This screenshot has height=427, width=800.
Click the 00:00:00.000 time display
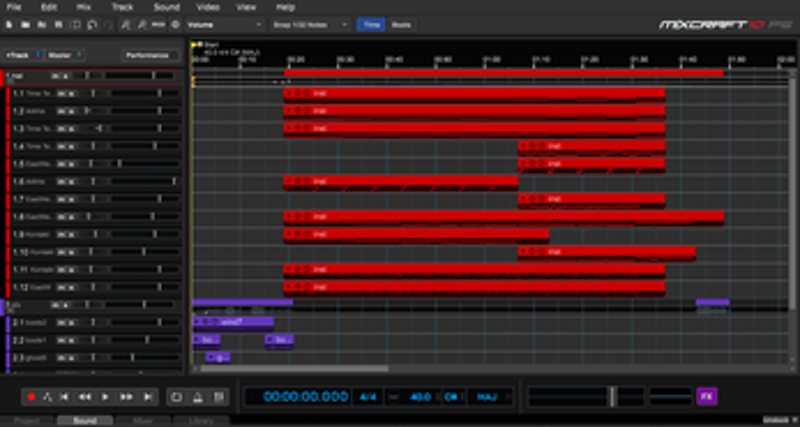[x=306, y=397]
